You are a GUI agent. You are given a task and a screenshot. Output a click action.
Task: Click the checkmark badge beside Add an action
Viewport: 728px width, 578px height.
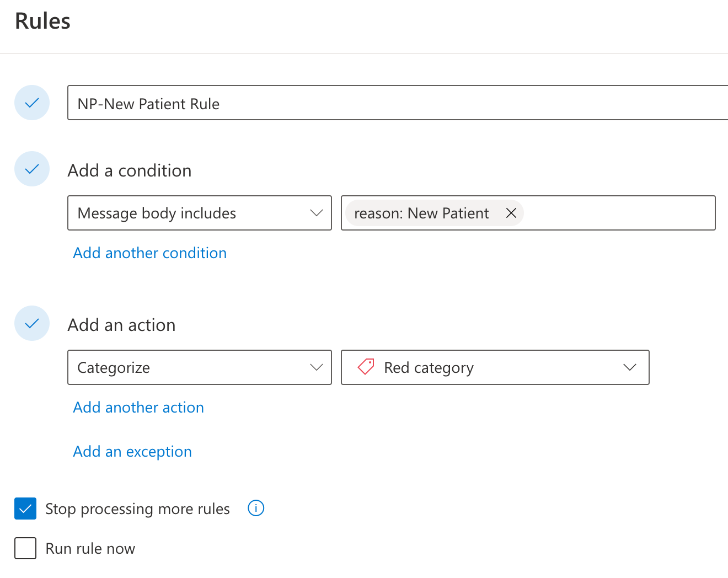tap(31, 323)
